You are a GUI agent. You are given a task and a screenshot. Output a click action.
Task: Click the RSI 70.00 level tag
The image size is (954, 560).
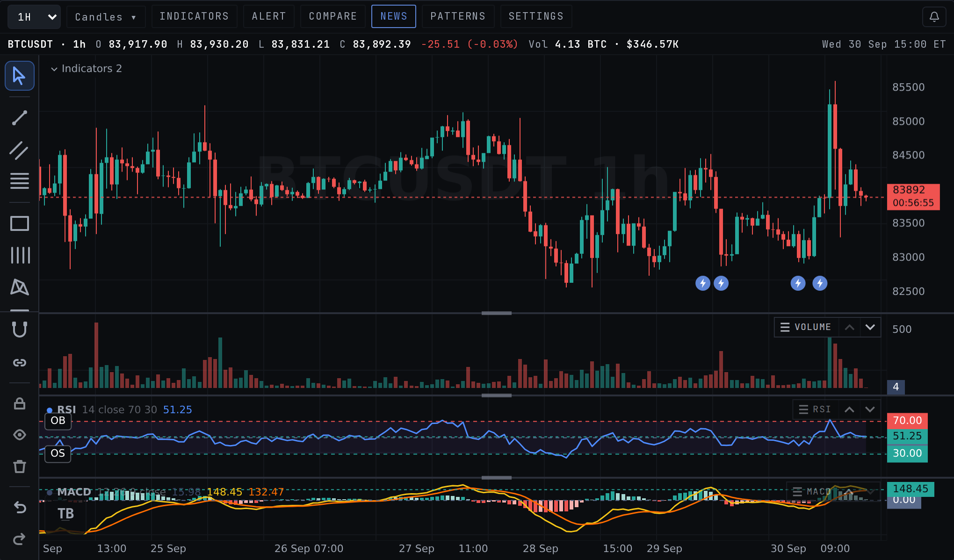tap(907, 421)
